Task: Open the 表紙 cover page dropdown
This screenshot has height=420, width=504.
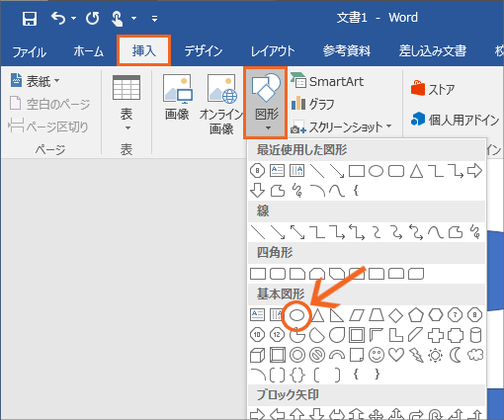Action: point(35,81)
